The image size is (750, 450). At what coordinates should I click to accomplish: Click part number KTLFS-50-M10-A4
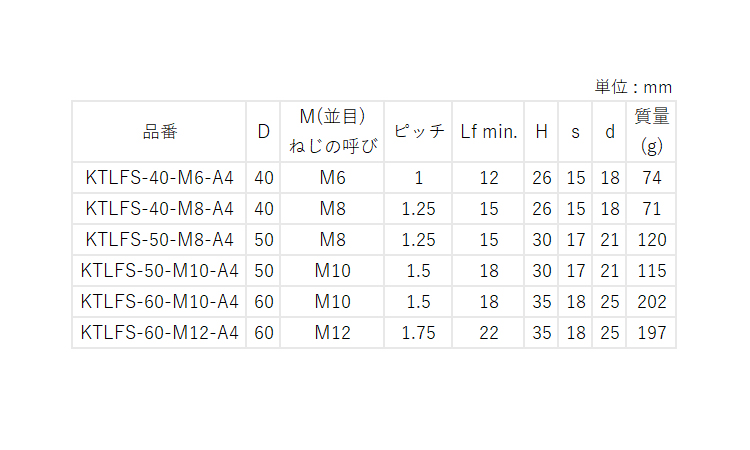click(160, 271)
